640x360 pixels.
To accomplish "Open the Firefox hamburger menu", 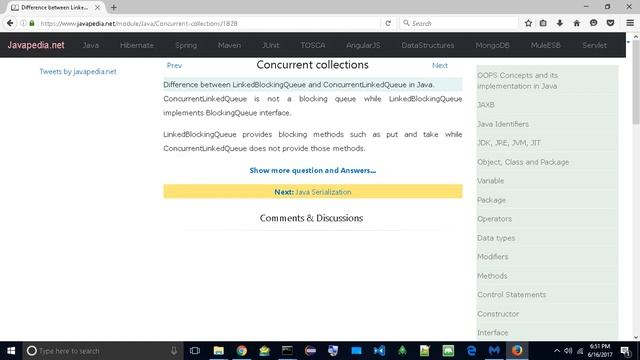I will point(630,23).
